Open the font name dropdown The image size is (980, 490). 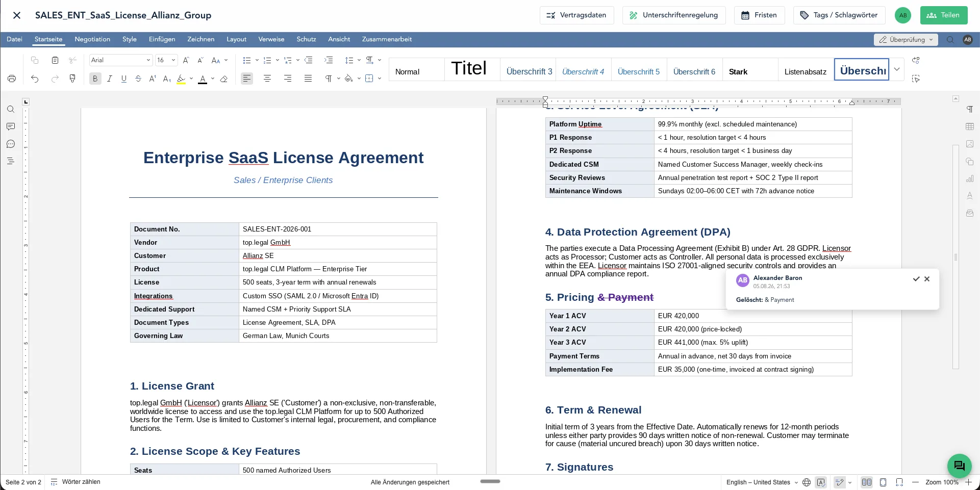148,60
